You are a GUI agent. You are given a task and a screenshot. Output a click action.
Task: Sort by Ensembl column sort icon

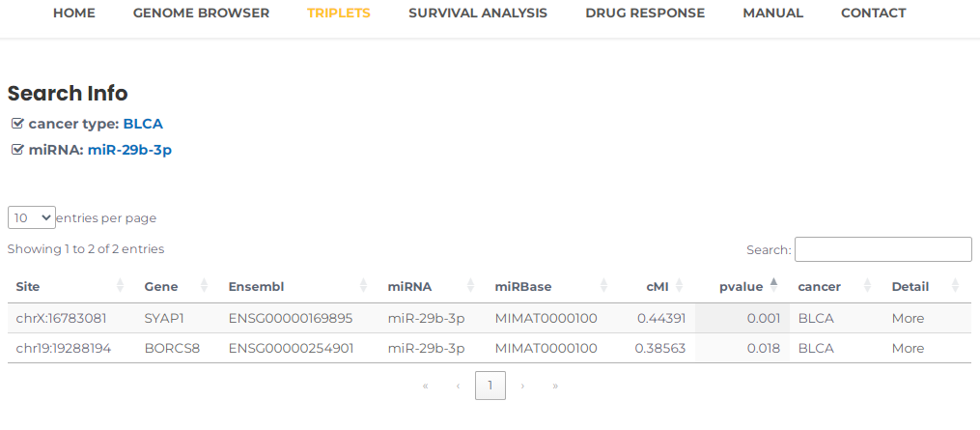pos(363,286)
